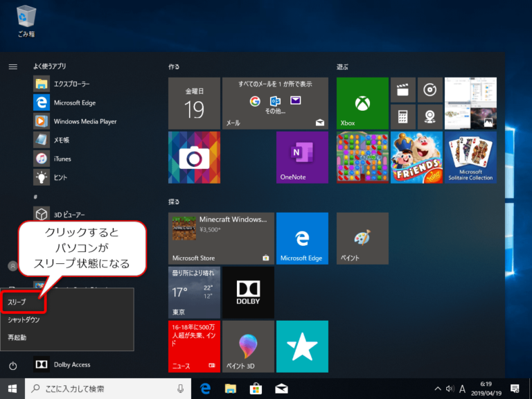Open the Photos tile
The image size is (532, 399).
(470, 103)
